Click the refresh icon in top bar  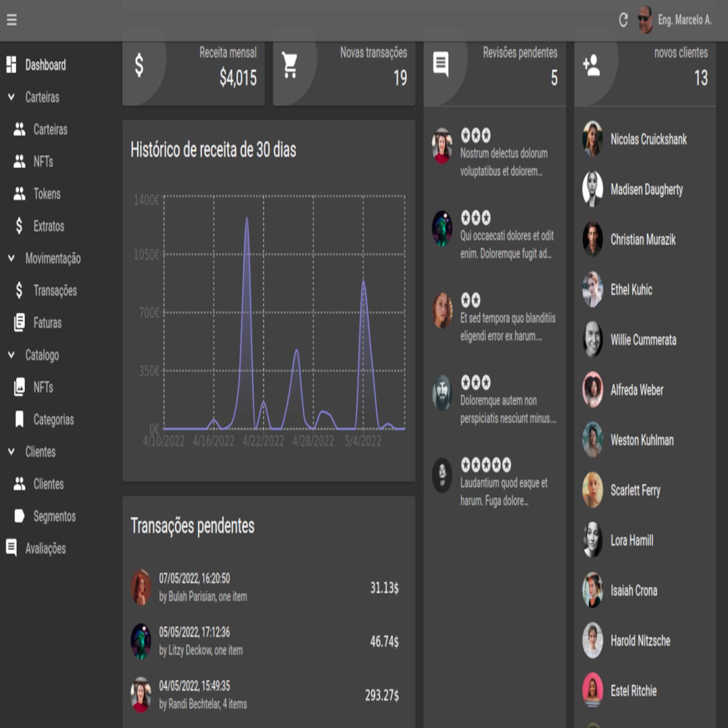point(623,20)
